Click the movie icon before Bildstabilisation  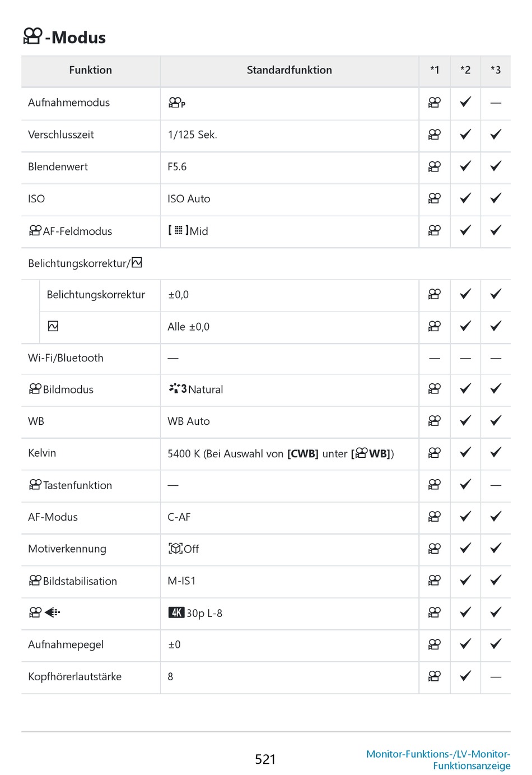tap(35, 581)
